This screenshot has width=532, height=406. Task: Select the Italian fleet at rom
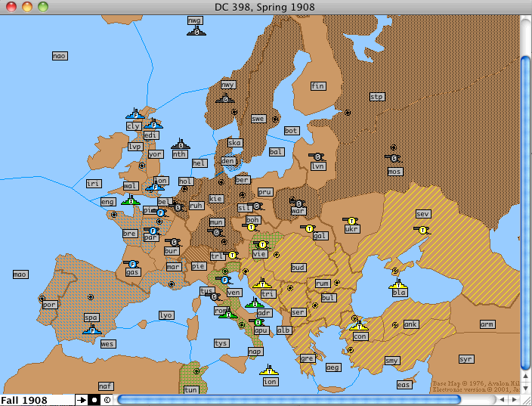228,314
